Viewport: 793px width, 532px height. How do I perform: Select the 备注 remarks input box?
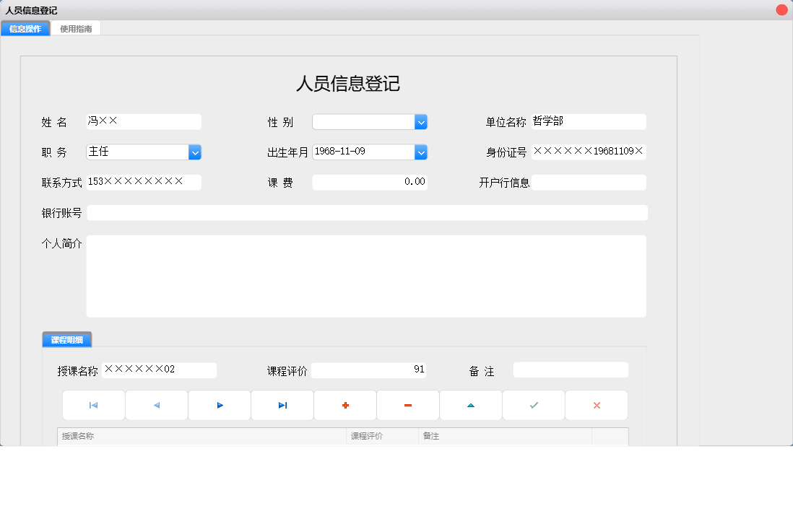(x=570, y=370)
